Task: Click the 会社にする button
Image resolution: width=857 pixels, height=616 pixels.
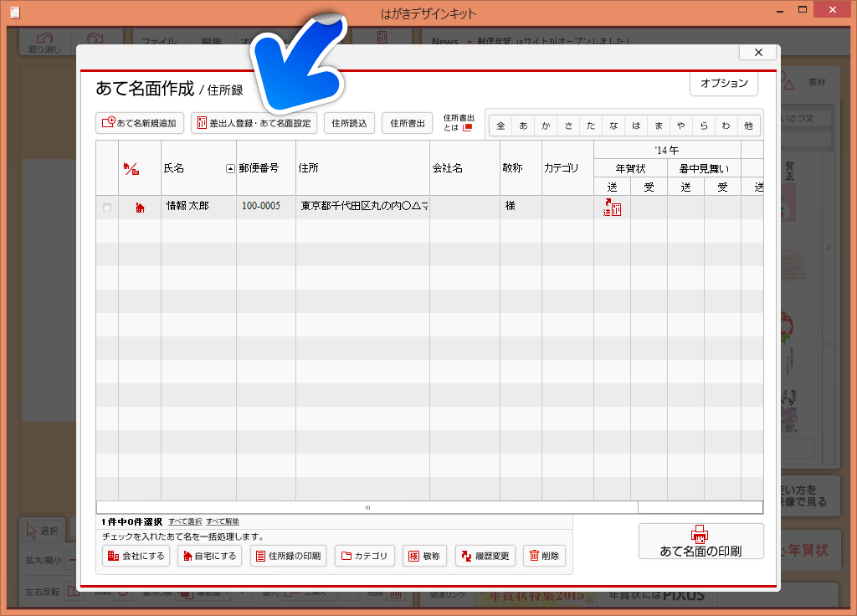Action: click(136, 556)
